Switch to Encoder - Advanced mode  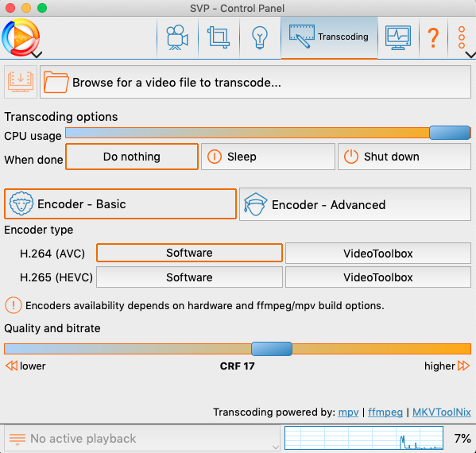click(x=355, y=204)
